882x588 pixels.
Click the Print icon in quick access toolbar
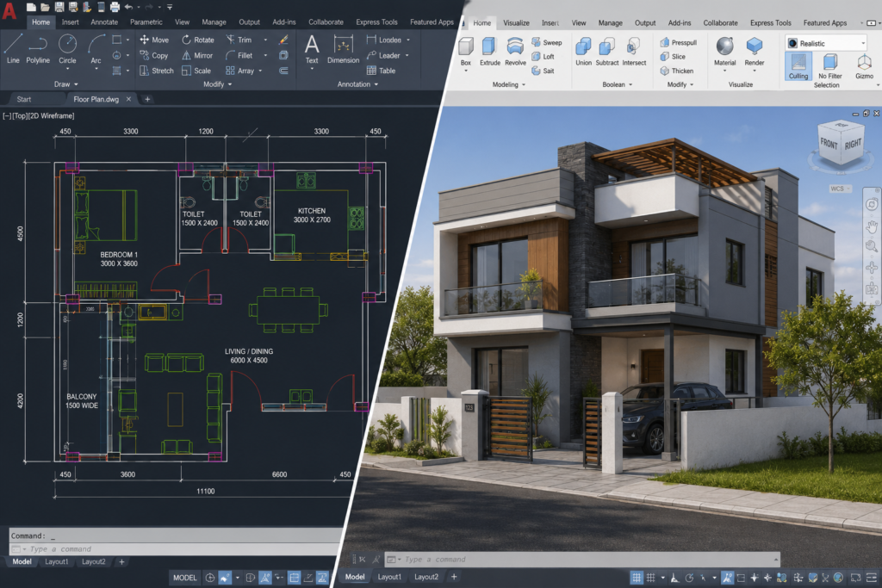coord(115,7)
